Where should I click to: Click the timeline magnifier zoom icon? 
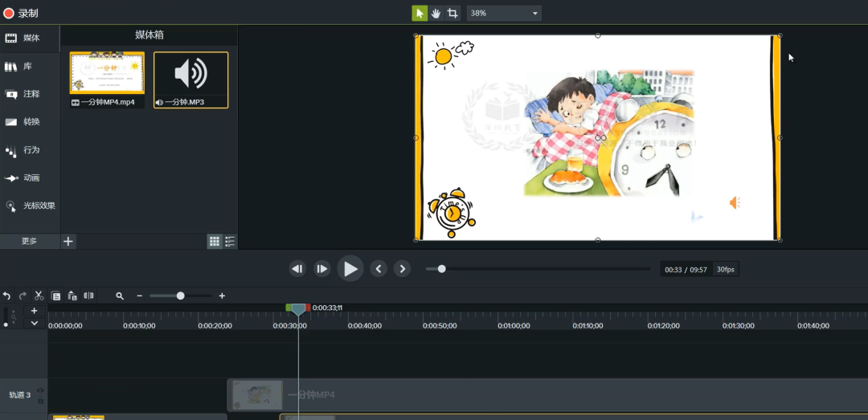coord(120,296)
